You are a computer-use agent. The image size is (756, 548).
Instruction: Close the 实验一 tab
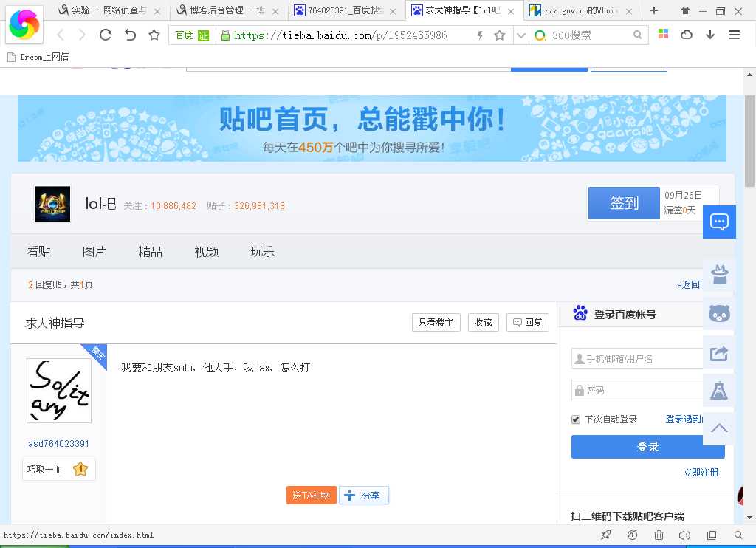[157, 11]
